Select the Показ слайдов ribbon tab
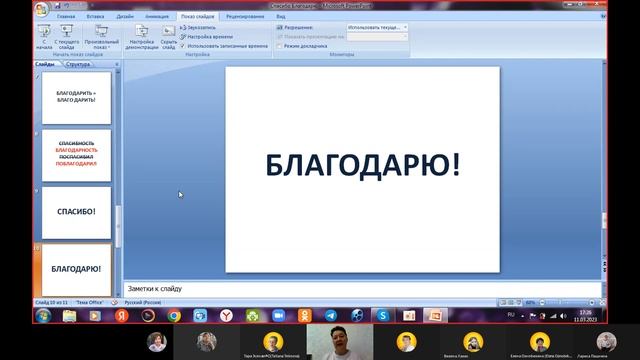The height and width of the screenshot is (360, 640). 198,16
